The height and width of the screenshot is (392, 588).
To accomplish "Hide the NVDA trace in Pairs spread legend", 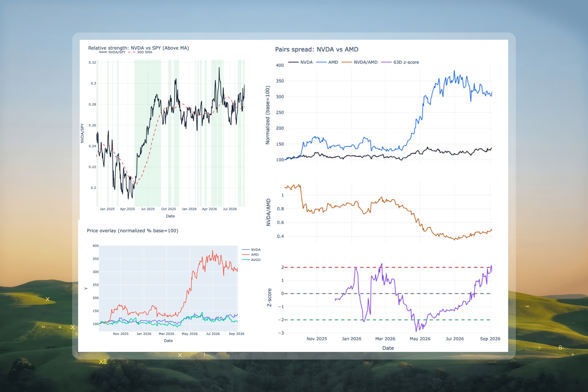I will [x=300, y=62].
